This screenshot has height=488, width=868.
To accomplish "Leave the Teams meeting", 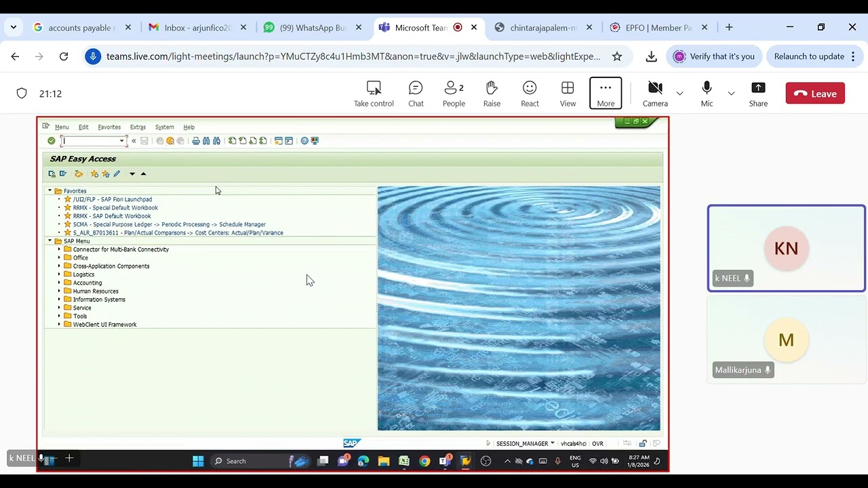I will point(815,94).
